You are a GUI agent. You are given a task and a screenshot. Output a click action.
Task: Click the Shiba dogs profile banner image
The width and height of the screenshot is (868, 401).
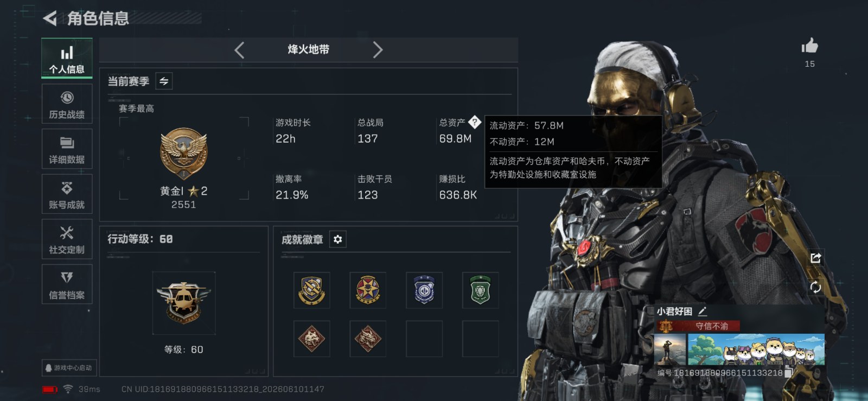pos(756,349)
